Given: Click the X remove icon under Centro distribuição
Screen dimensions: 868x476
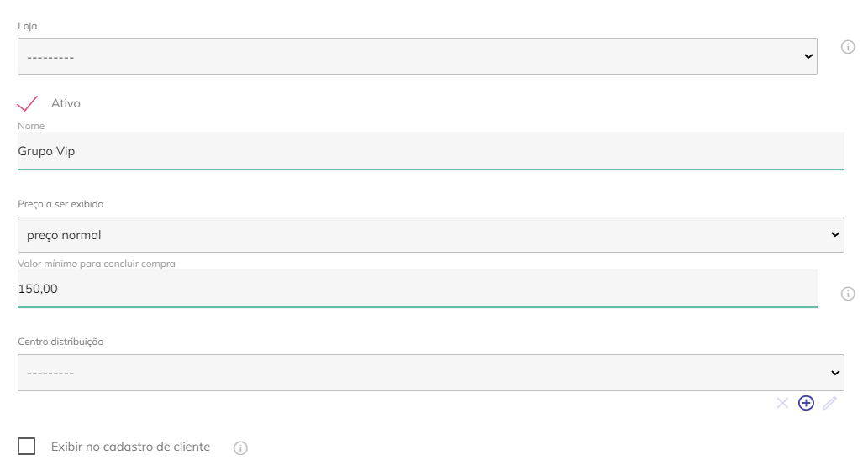Looking at the screenshot, I should coord(782,403).
